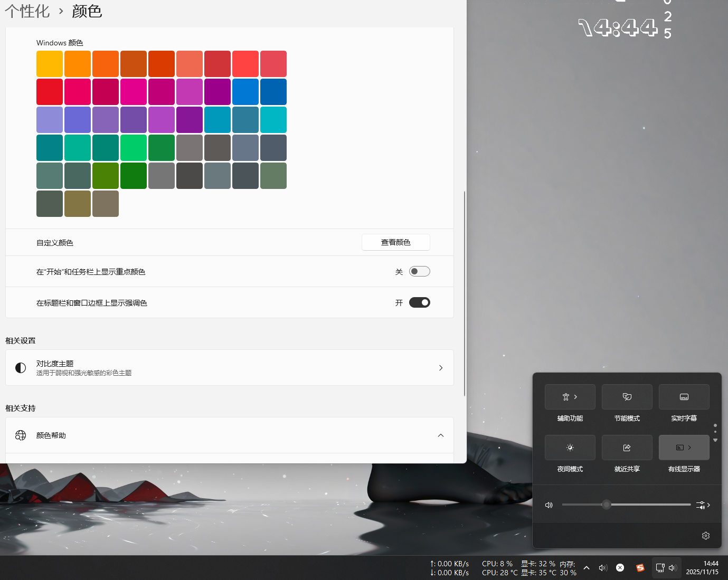Image resolution: width=728 pixels, height=580 pixels.
Task: Go to next quick settings page arrow
Action: pos(715,440)
